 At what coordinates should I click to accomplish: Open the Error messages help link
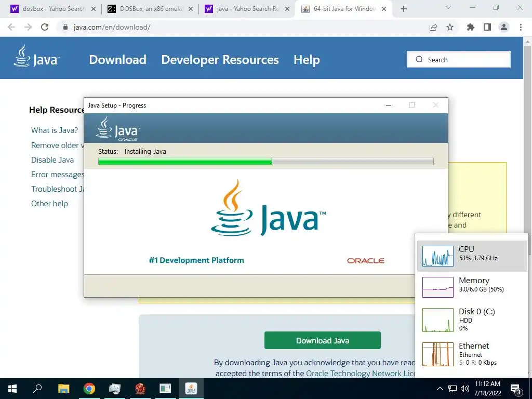[57, 175]
